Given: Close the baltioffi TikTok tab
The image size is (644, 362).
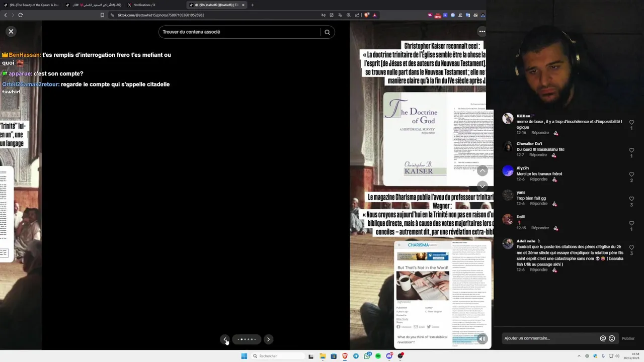Looking at the screenshot, I should pyautogui.click(x=244, y=5).
